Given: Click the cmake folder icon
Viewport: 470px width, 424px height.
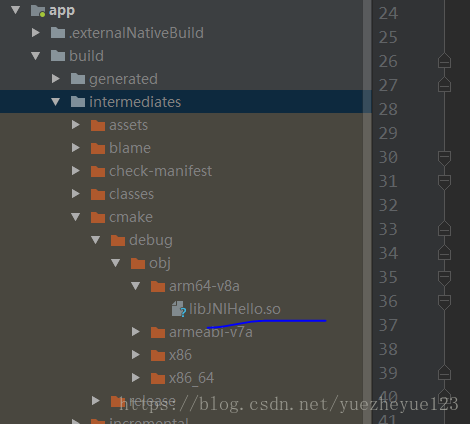Looking at the screenshot, I should tap(98, 217).
